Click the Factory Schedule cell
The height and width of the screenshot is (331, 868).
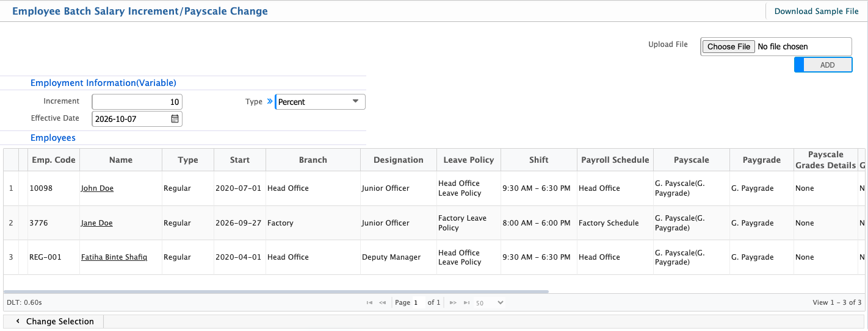[615, 223]
